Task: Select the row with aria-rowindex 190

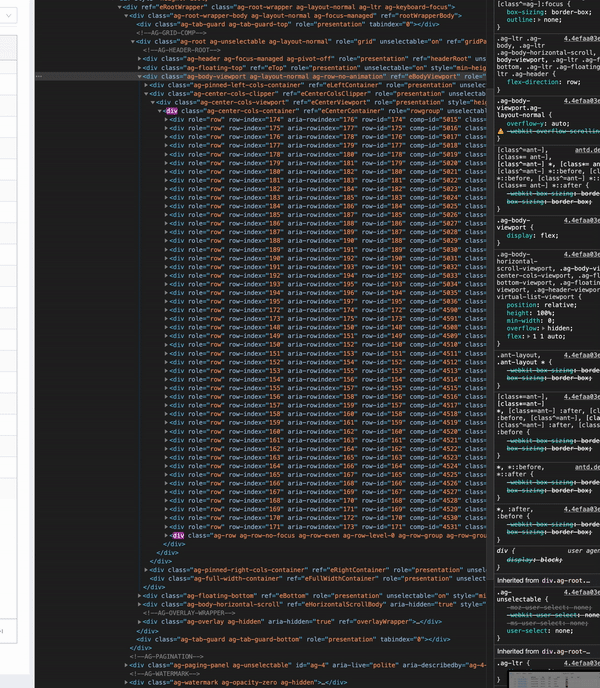Action: (326, 241)
